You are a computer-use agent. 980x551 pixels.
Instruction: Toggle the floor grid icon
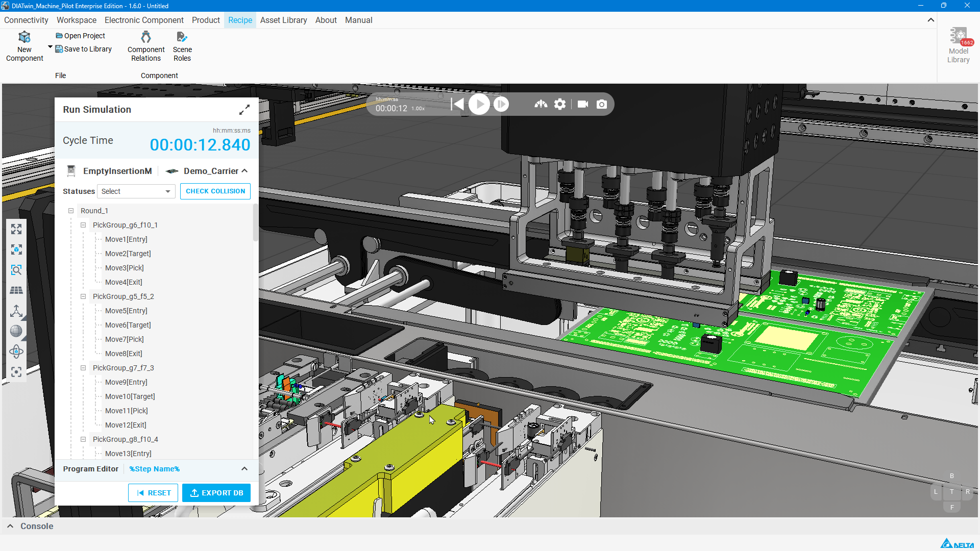(16, 290)
